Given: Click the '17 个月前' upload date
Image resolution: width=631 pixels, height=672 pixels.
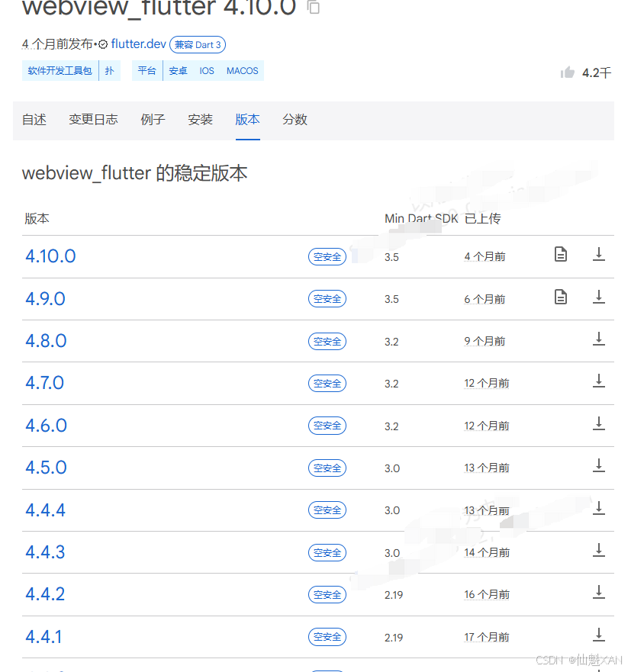Looking at the screenshot, I should (487, 637).
